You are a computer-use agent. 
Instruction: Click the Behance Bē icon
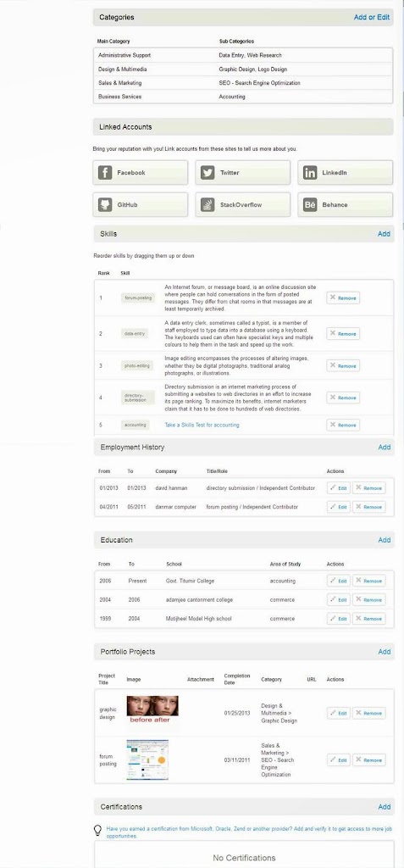click(x=310, y=205)
